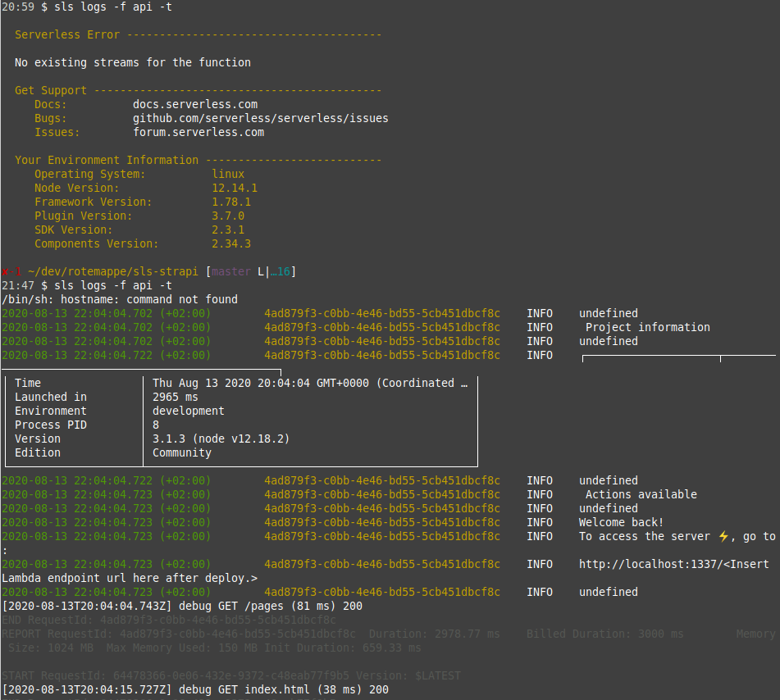Click the red x error indicator in the prompt
This screenshot has height=700, width=780.
click(6, 271)
